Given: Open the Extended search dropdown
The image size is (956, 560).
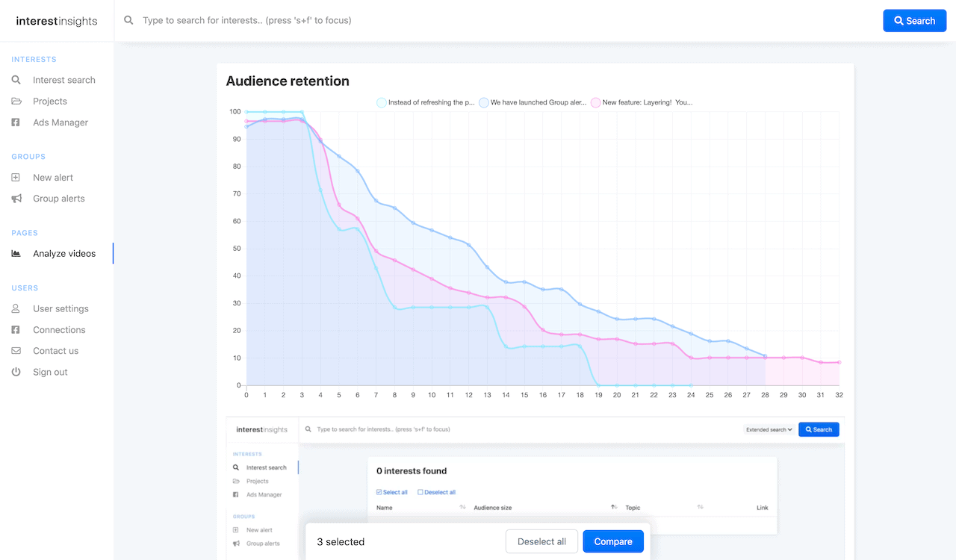Looking at the screenshot, I should coord(769,429).
